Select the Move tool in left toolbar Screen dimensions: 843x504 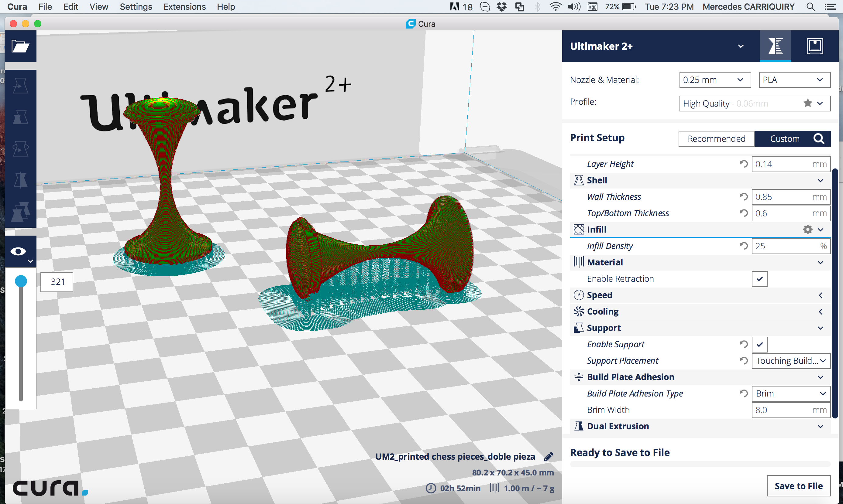20,86
